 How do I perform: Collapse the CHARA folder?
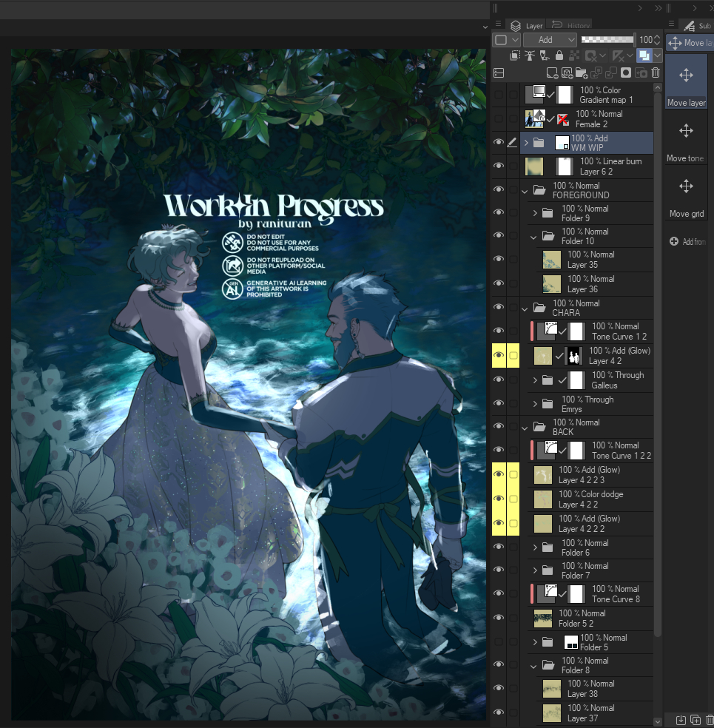coord(525,309)
